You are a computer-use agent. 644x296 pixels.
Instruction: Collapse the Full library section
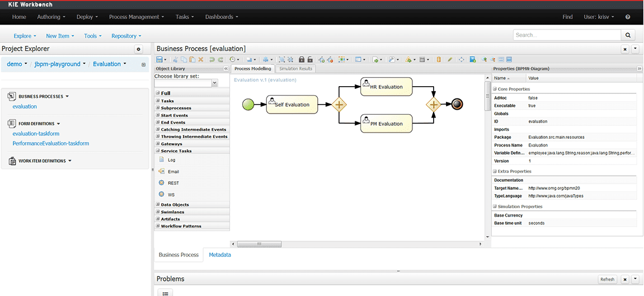(157, 93)
